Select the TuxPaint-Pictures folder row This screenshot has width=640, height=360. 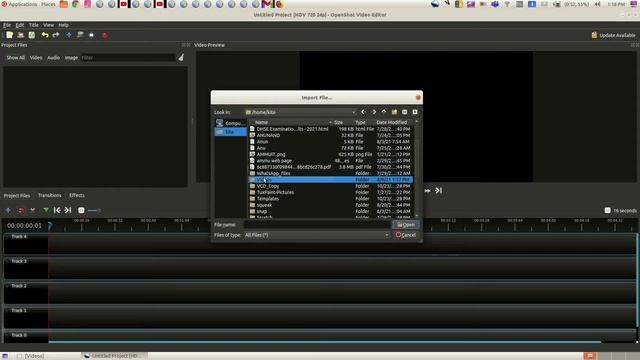click(x=331, y=192)
